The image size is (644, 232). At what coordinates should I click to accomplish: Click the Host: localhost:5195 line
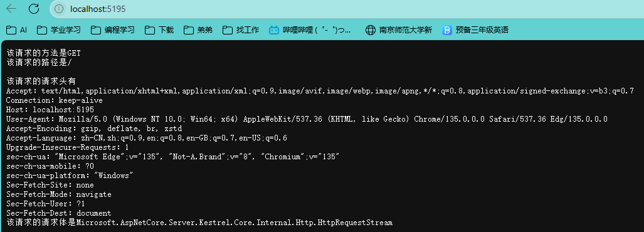[x=50, y=110]
